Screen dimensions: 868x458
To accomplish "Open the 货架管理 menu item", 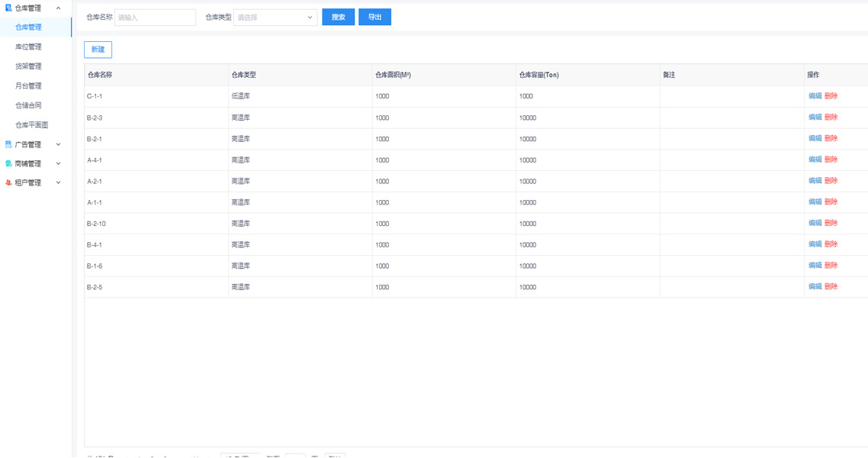I will click(x=28, y=66).
